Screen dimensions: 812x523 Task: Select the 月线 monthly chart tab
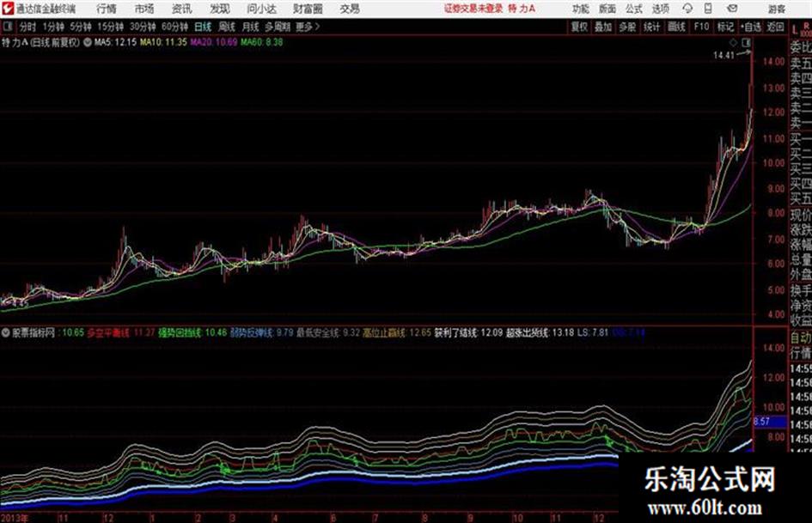point(251,27)
